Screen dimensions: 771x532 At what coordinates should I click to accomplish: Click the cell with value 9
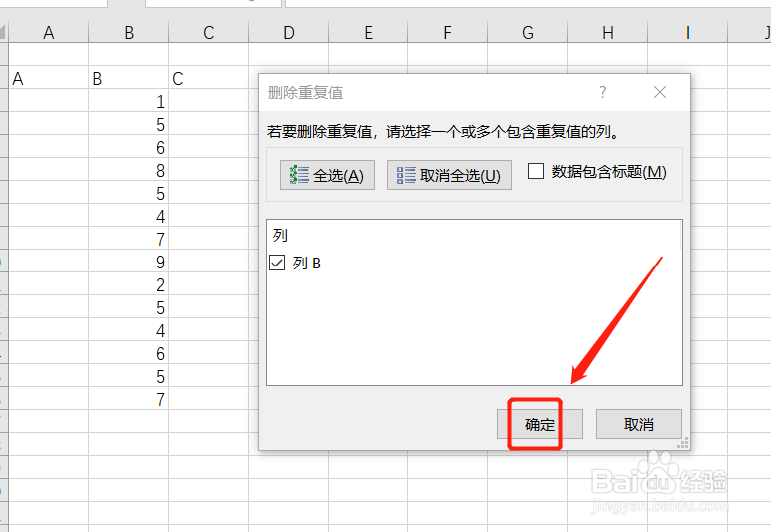click(129, 262)
